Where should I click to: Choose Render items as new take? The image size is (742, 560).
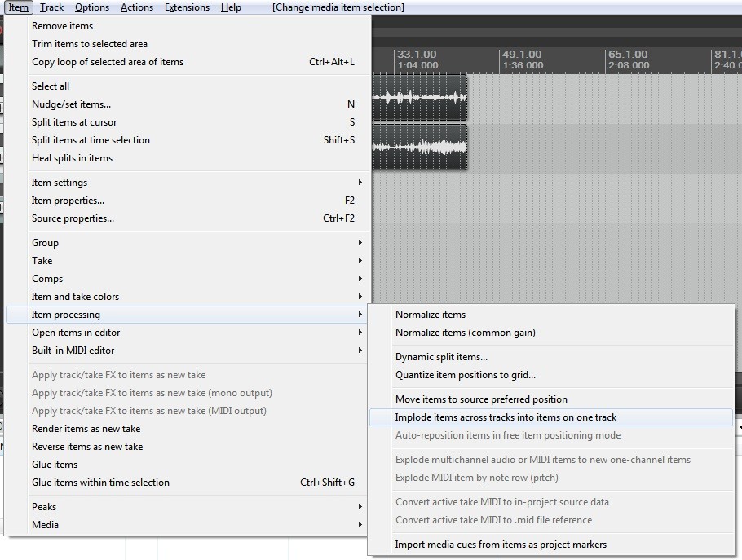click(188, 429)
